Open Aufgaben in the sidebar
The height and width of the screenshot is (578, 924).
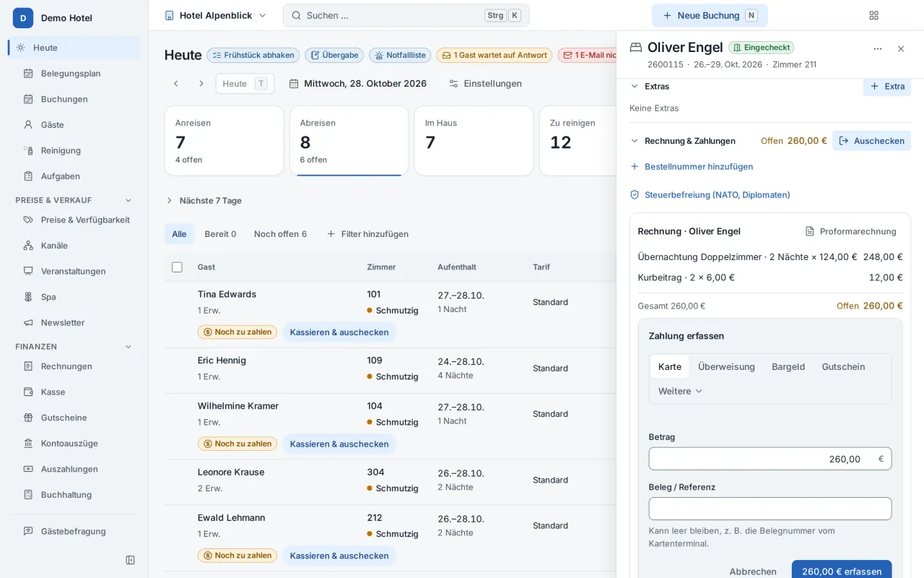(74, 176)
